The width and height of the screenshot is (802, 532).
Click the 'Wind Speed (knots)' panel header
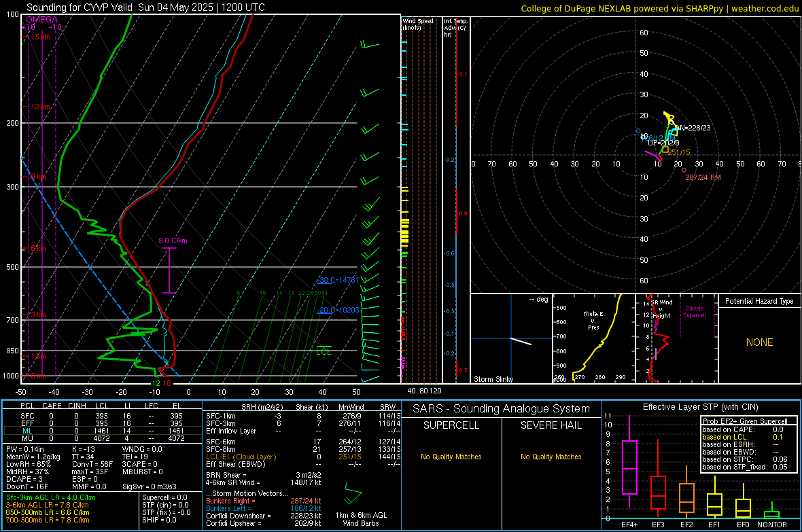(418, 24)
